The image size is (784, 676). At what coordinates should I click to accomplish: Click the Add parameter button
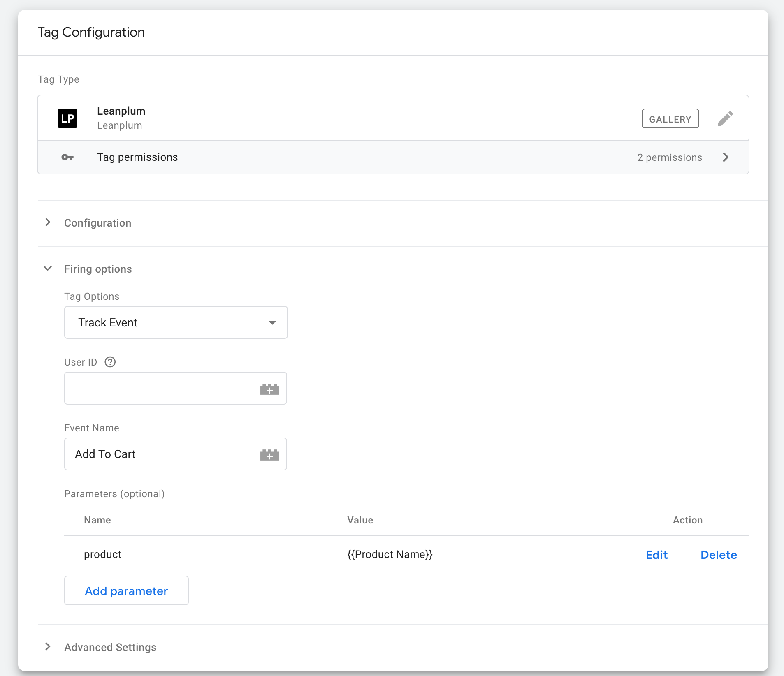point(126,590)
